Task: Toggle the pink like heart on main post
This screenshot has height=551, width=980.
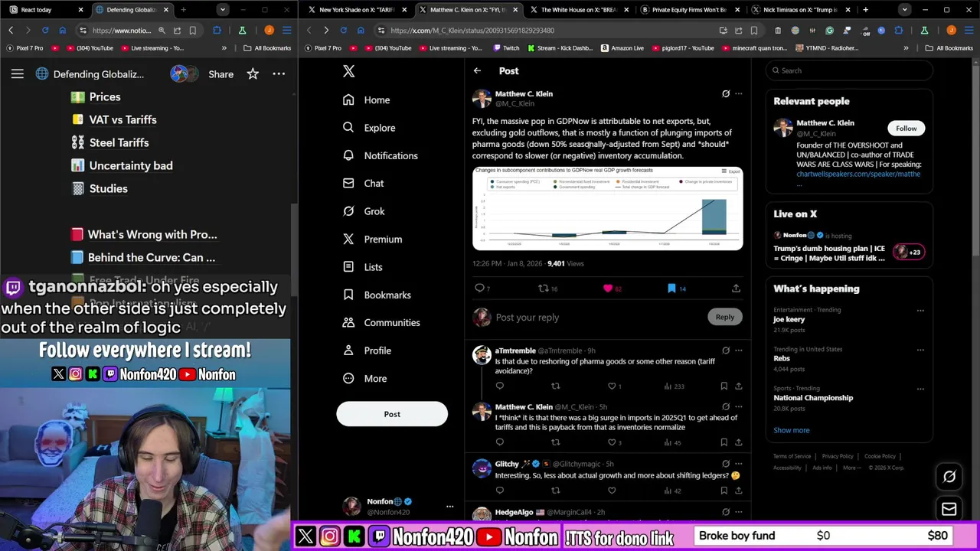Action: [608, 289]
